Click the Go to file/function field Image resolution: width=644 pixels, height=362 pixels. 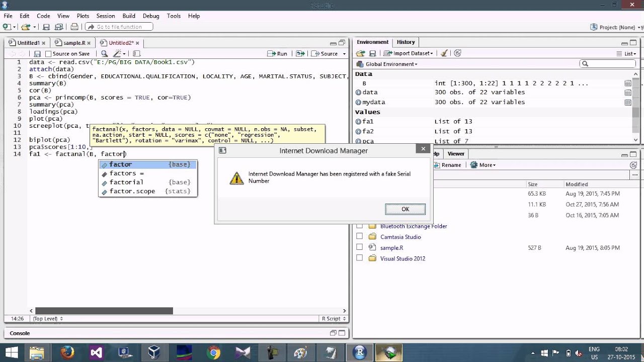coord(119,27)
